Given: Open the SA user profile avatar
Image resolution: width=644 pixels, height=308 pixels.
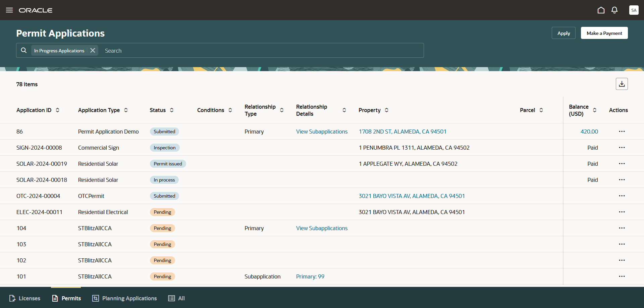Looking at the screenshot, I should (634, 10).
